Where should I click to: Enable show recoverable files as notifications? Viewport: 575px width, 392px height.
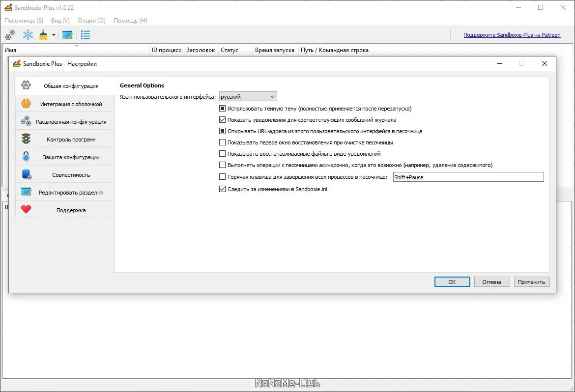click(222, 154)
